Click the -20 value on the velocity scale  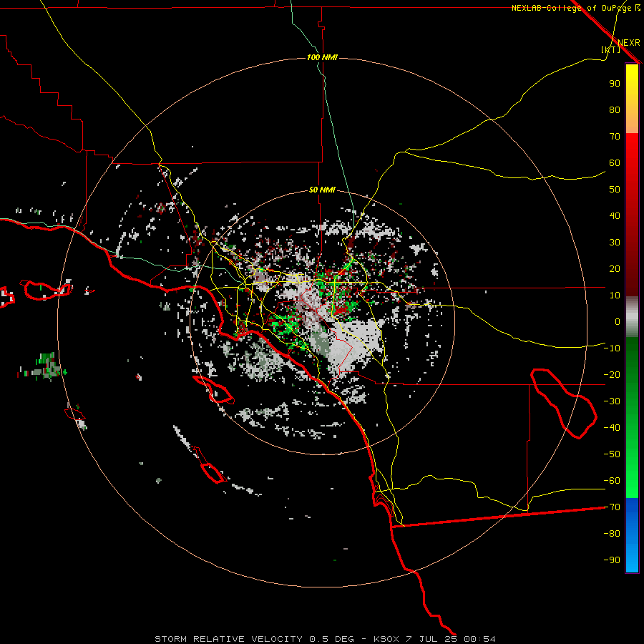[x=612, y=375]
